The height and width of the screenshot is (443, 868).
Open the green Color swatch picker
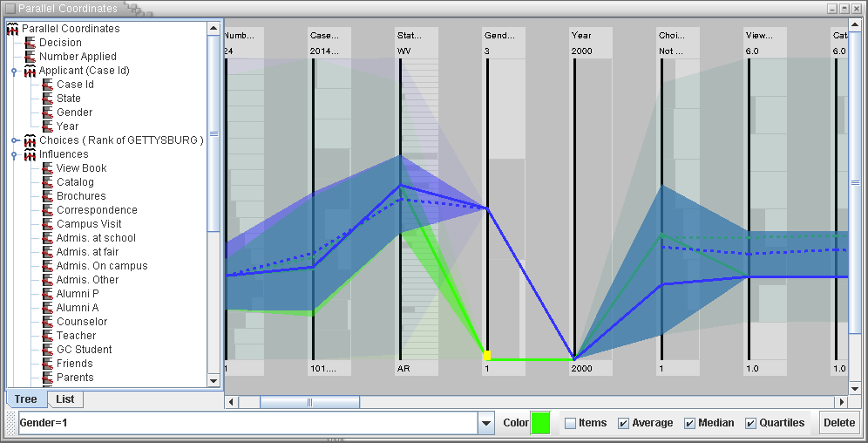tap(540, 423)
